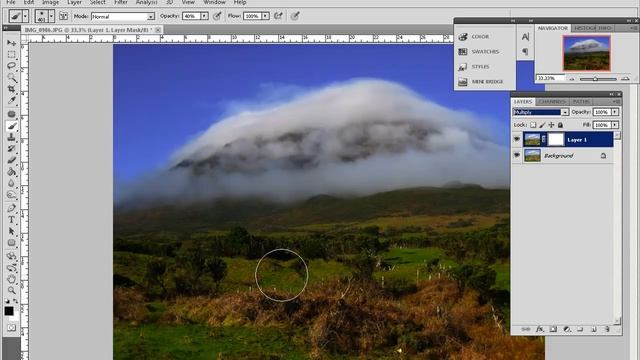Select the Clone Stamp tool
Screen dimensions: 640x360
click(x=11, y=138)
